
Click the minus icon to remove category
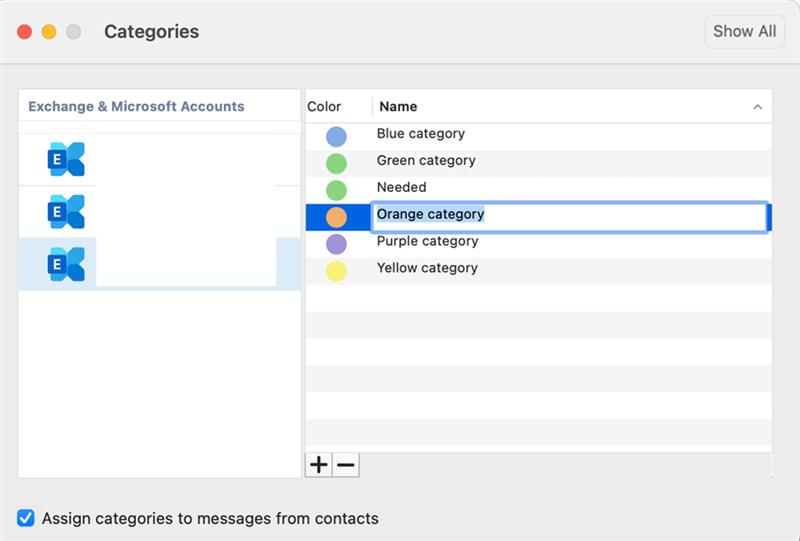345,465
